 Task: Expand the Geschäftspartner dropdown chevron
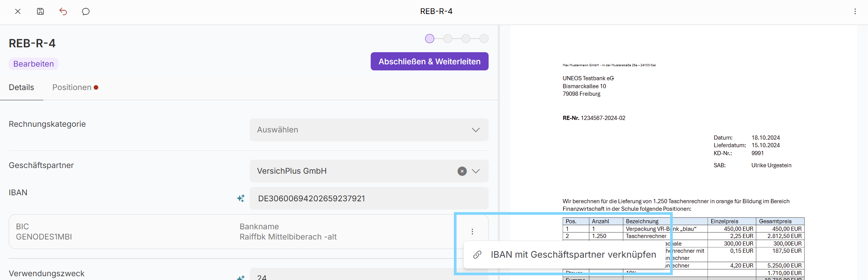[476, 171]
